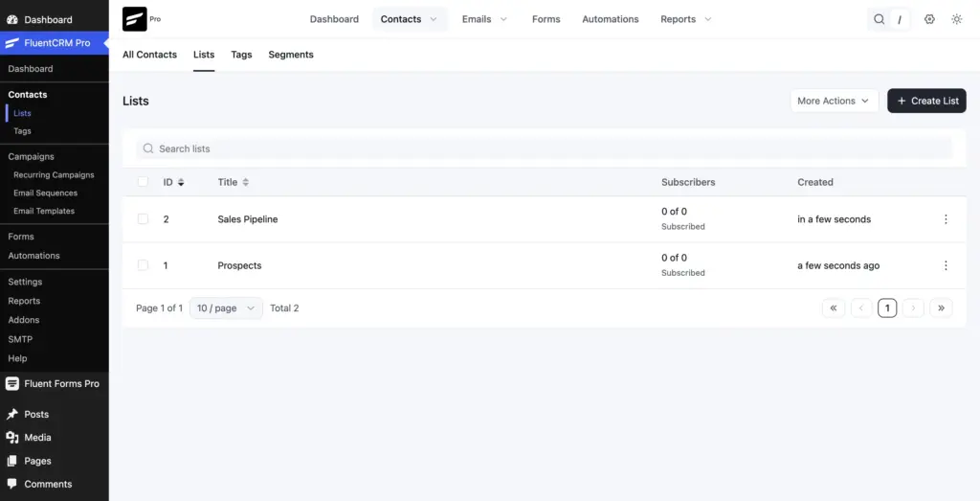980x501 pixels.
Task: Open Addons in the sidebar
Action: [x=24, y=320]
